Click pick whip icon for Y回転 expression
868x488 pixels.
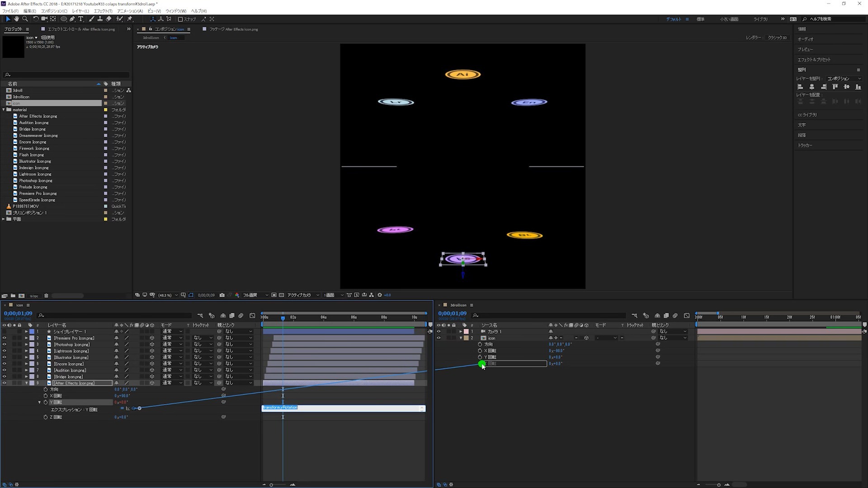[134, 408]
